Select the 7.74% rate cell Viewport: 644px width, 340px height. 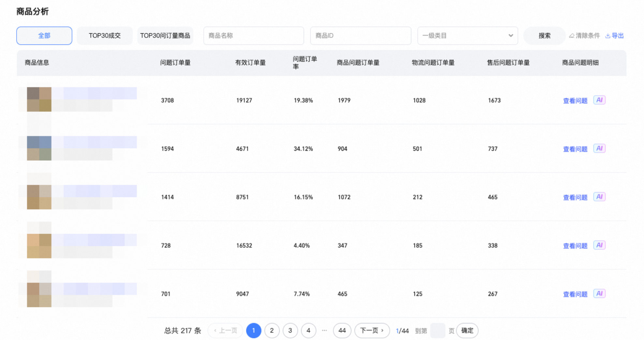click(x=302, y=294)
